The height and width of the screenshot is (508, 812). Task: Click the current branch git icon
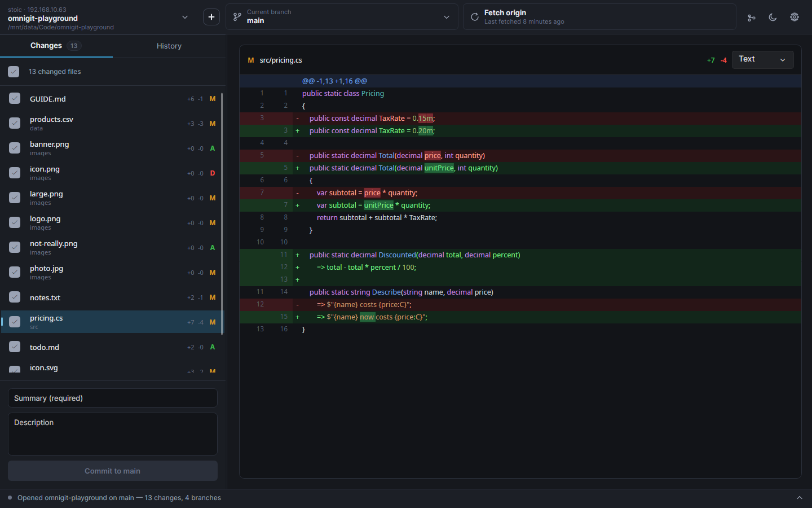click(237, 17)
